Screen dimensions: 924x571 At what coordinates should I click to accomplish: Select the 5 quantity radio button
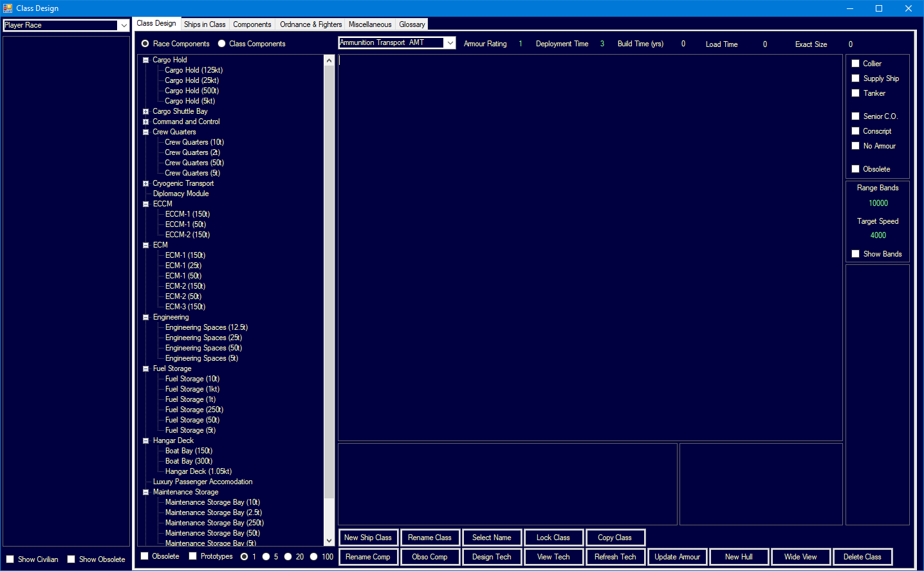pyautogui.click(x=266, y=557)
